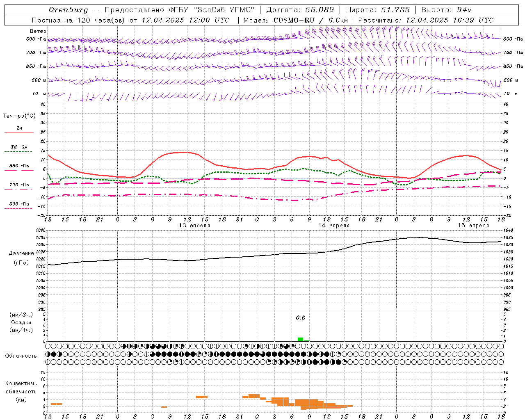Viewport: 525px width, 420px height.
Task: Click the "15 апреля" date label
Action: [473, 226]
